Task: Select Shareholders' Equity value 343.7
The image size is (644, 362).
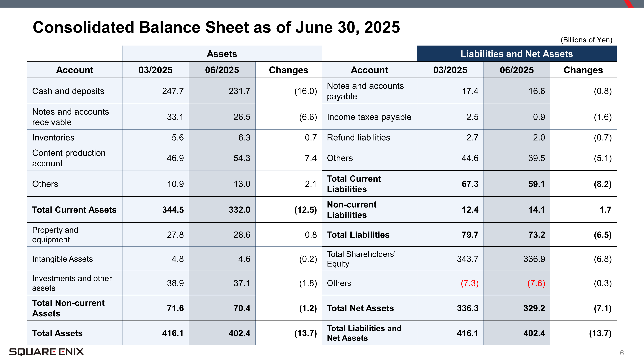Action: tap(468, 259)
